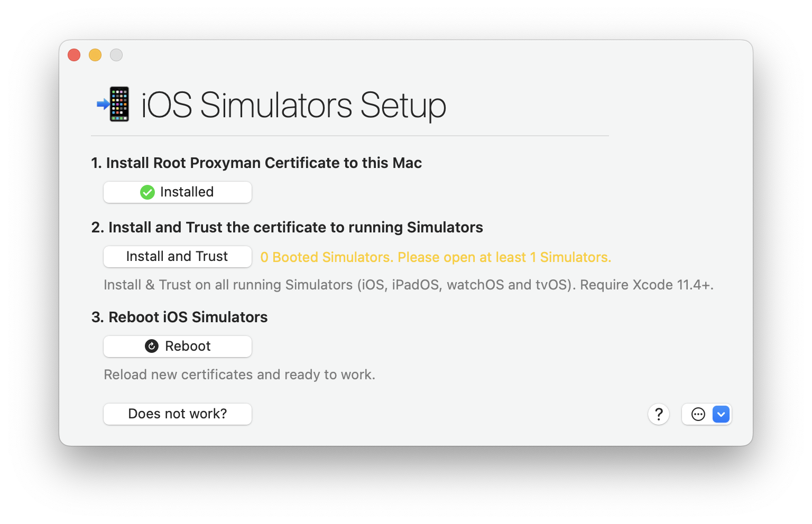Click the circular reload icon on the Reboot button
The height and width of the screenshot is (524, 812).
[152, 345]
